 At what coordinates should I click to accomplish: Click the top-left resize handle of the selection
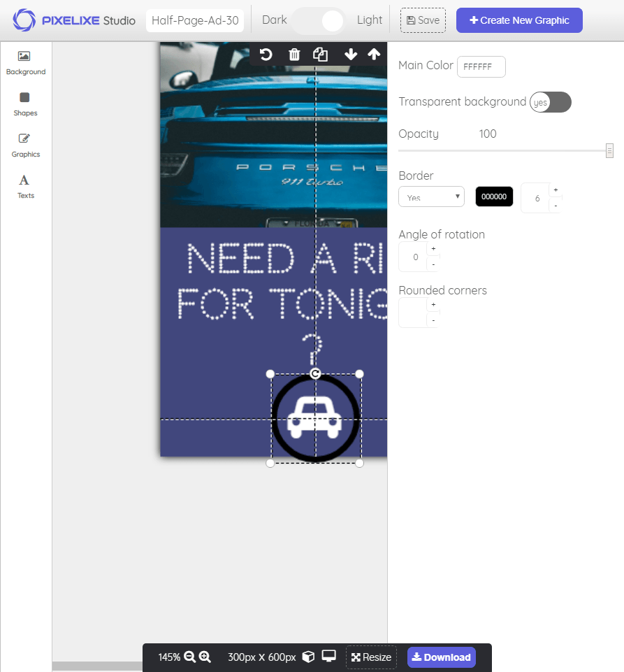point(270,374)
